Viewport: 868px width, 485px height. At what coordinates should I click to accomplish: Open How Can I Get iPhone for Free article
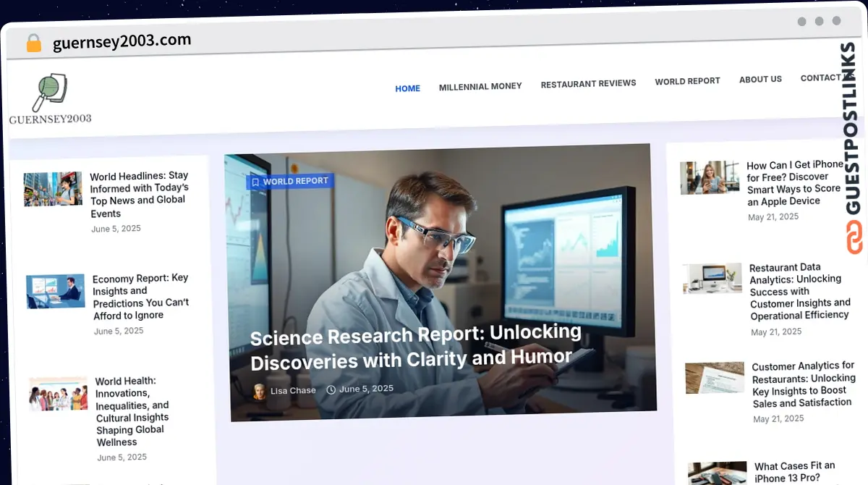795,182
